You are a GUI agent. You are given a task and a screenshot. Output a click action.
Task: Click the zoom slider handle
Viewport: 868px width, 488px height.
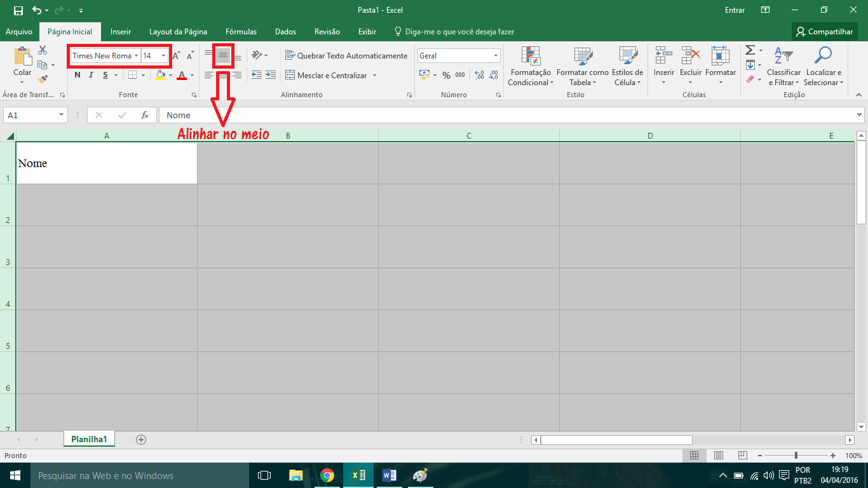(x=796, y=456)
